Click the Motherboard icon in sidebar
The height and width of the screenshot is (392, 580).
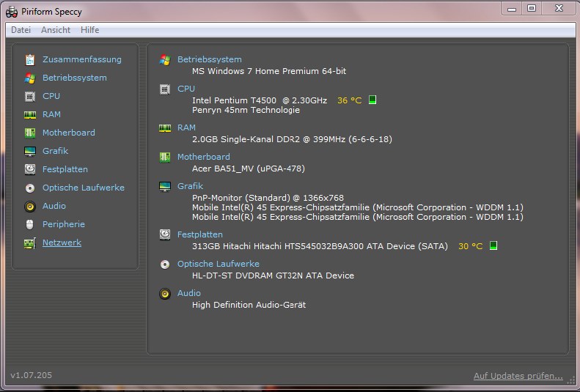tap(30, 133)
